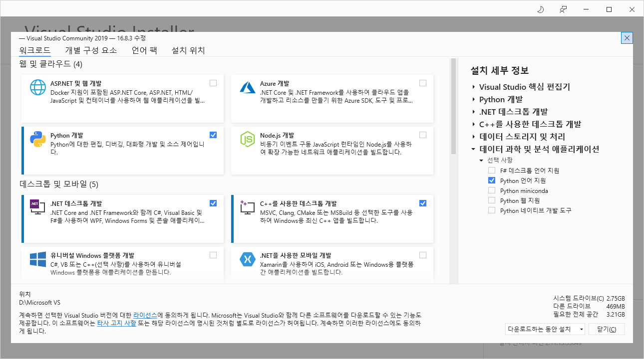Collapse 데이터 과학 및 분석 애플리케이션 node

(473, 149)
